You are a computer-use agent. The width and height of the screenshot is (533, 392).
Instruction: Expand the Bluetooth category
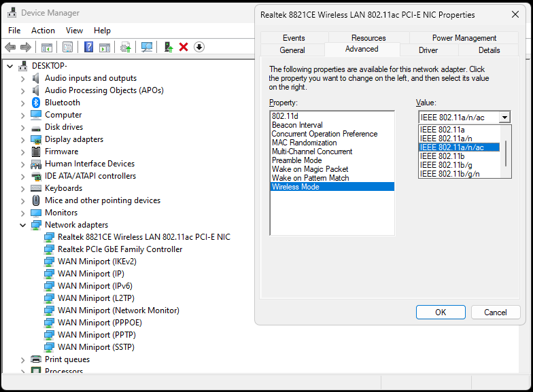[23, 103]
